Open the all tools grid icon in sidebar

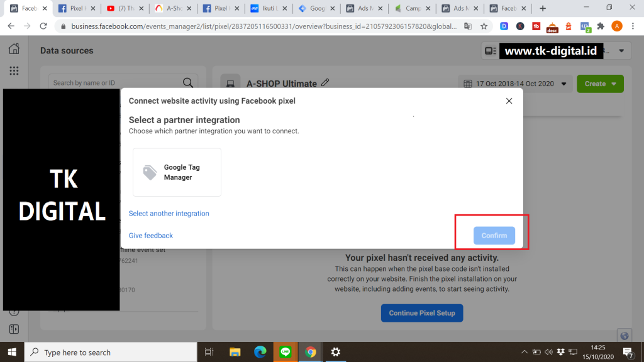pyautogui.click(x=14, y=70)
